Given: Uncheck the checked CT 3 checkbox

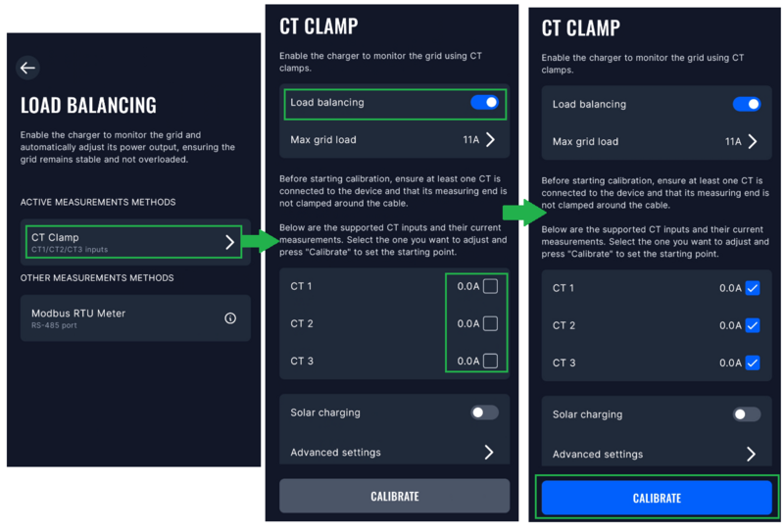Looking at the screenshot, I should tap(752, 363).
